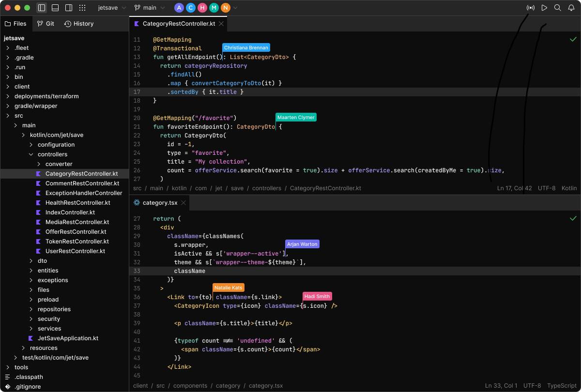The image size is (581, 392).
Task: Toggle the left panel visibility
Action: click(x=41, y=8)
